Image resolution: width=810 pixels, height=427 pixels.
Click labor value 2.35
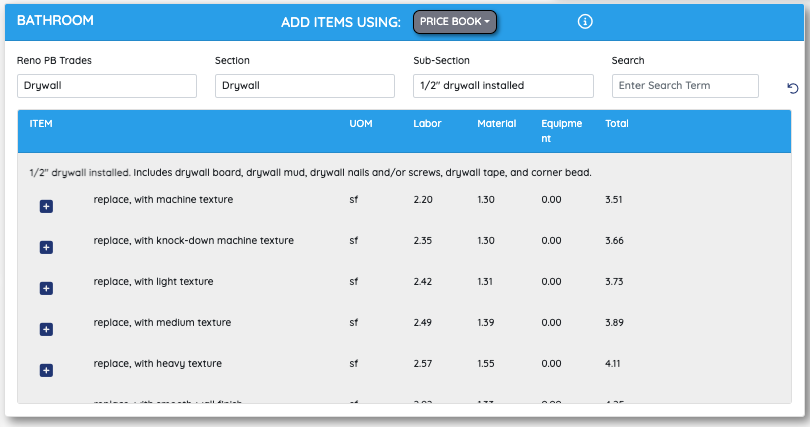[423, 241]
